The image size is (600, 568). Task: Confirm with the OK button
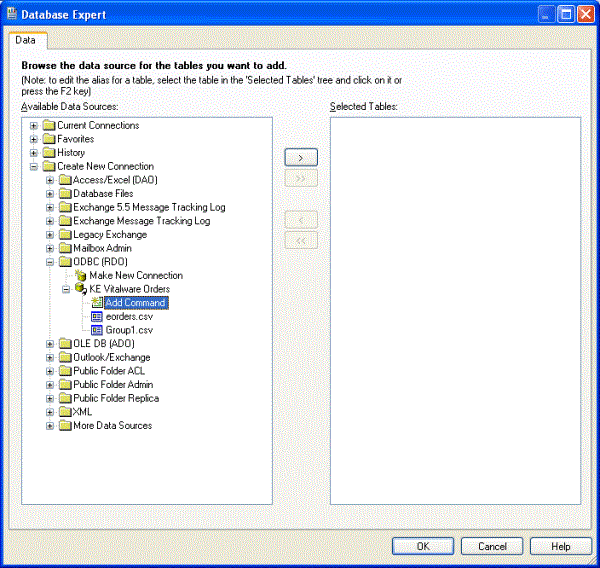[x=423, y=546]
